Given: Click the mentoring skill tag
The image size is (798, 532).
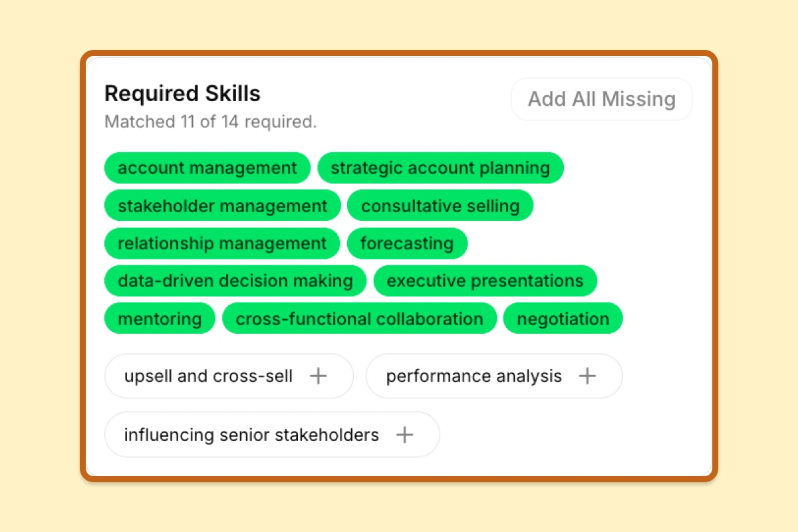Looking at the screenshot, I should [160, 318].
